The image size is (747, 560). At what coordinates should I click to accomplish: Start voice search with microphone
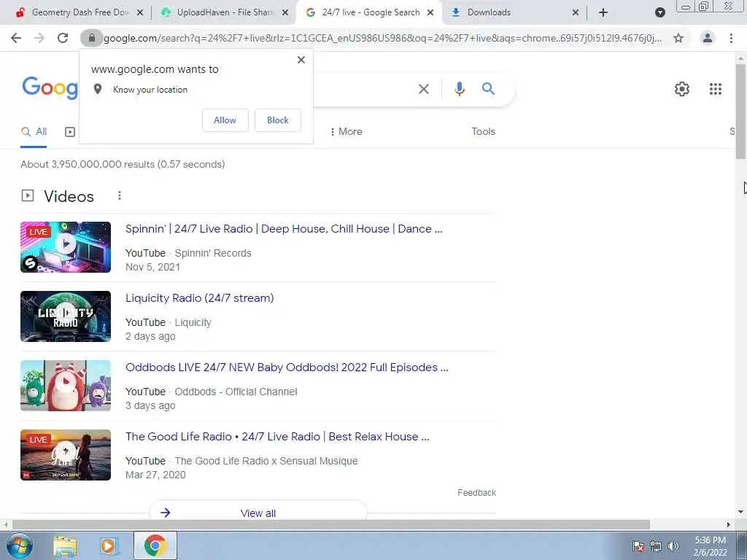460,89
